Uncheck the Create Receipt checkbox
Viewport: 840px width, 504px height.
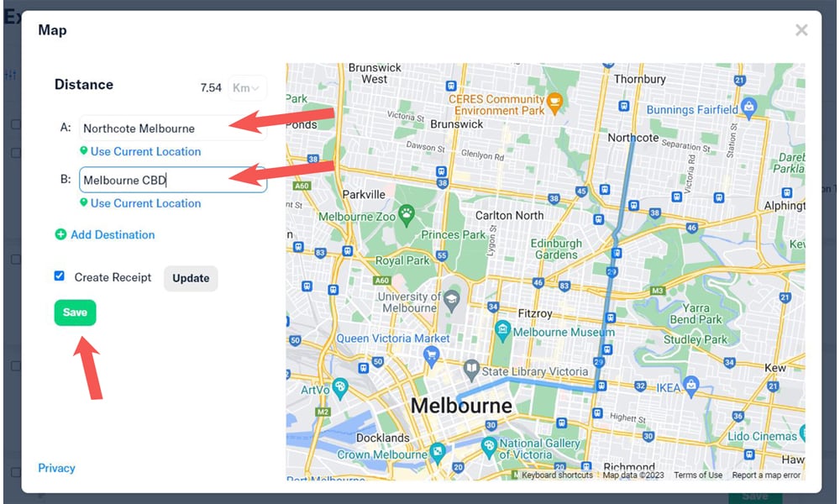click(x=59, y=276)
